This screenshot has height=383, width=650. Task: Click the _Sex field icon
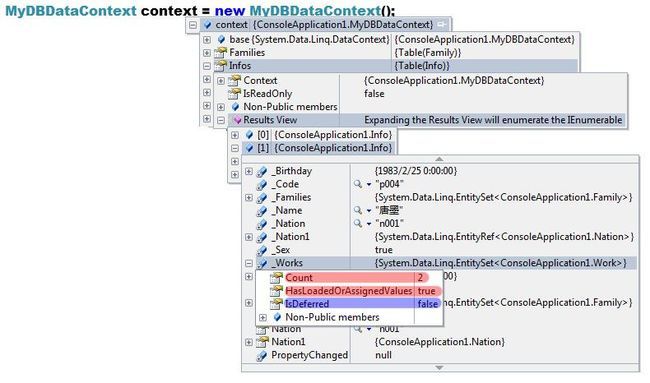pos(262,250)
